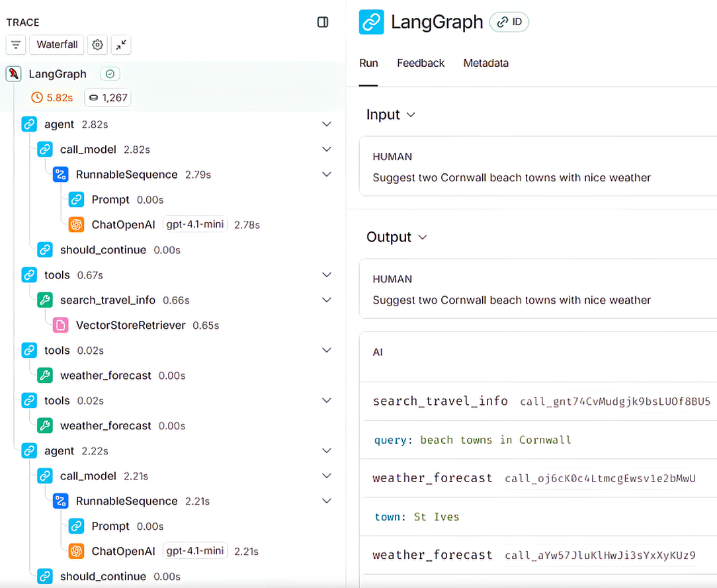Click the ChatOpenAI icon in 2.78s row

[x=76, y=224]
